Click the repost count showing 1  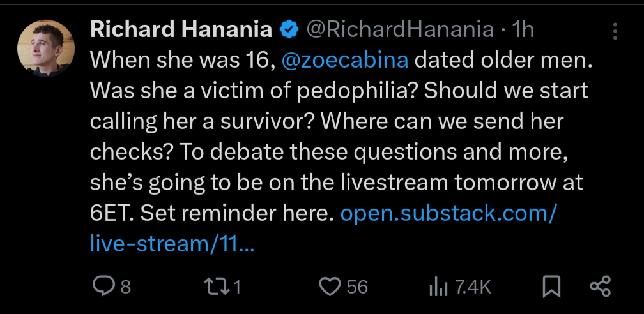(x=237, y=287)
